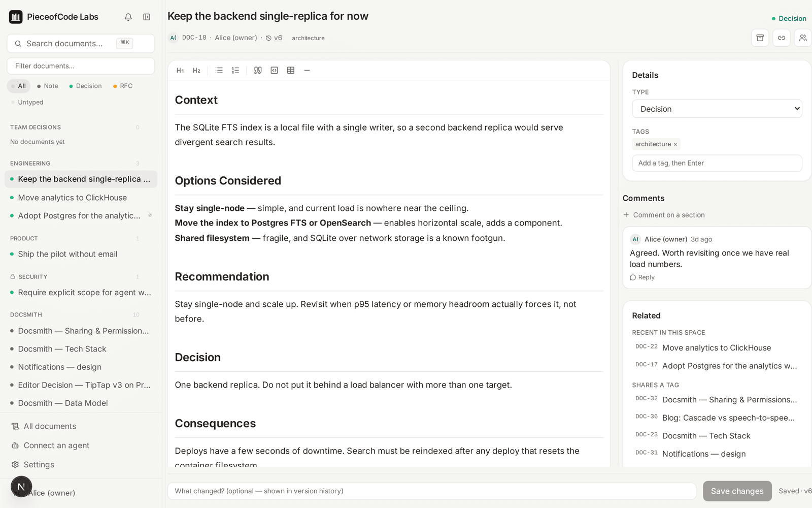Filter by All types
The image size is (812, 508).
(x=19, y=86)
